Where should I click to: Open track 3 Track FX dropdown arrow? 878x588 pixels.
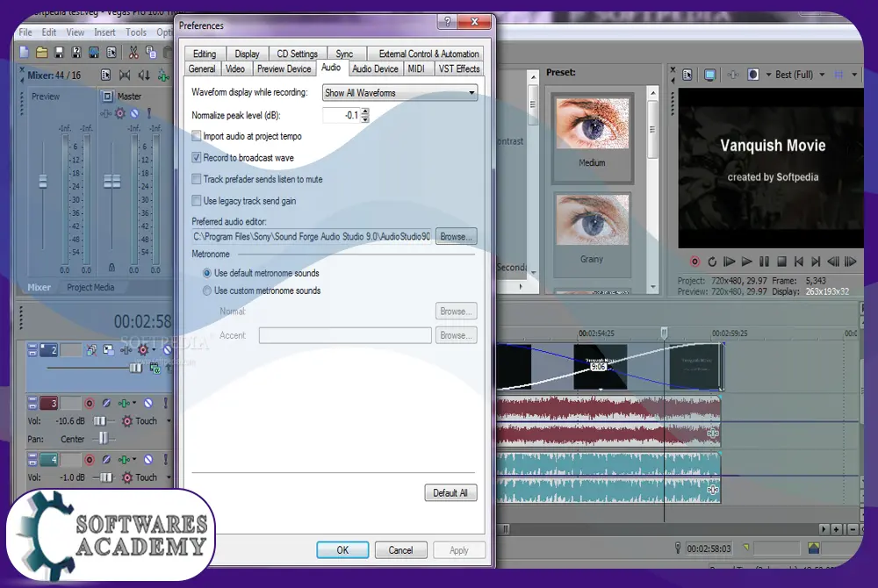[x=134, y=403]
